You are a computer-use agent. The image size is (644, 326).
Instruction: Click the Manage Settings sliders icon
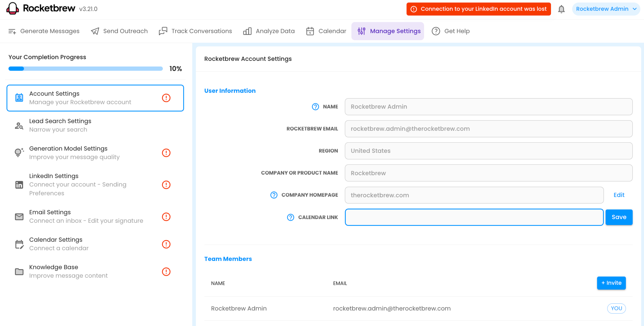click(x=361, y=31)
